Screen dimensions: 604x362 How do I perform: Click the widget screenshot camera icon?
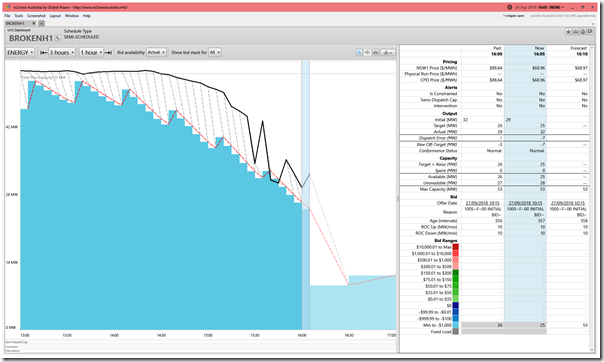coord(575,32)
